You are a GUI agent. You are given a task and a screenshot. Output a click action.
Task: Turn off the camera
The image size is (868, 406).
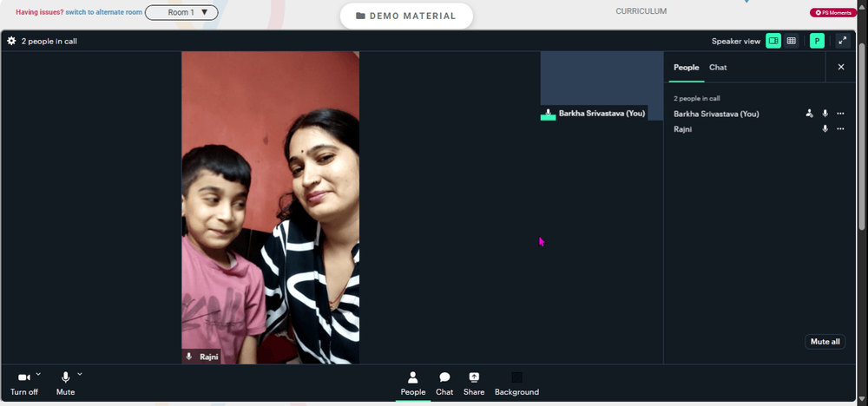point(23,383)
